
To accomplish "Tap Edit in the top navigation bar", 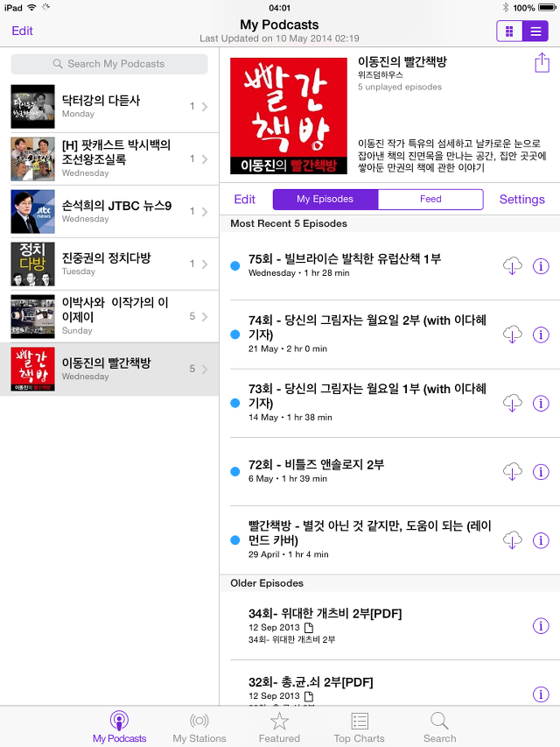I will coord(22,31).
